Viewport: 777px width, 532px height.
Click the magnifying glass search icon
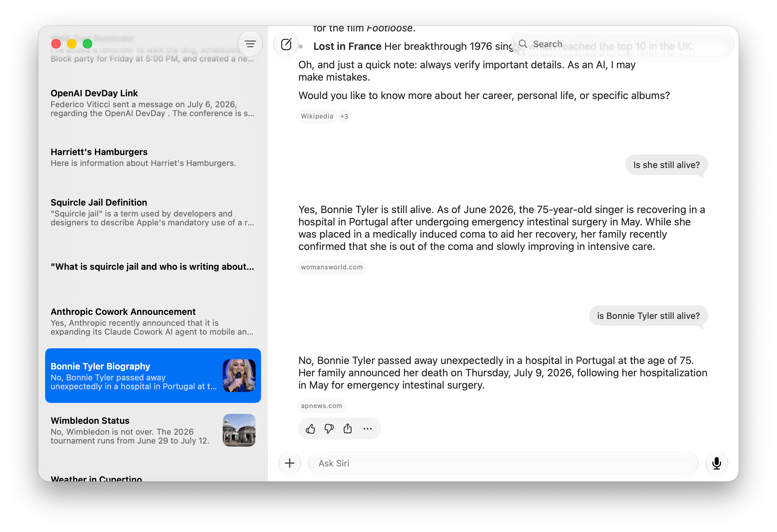point(523,44)
